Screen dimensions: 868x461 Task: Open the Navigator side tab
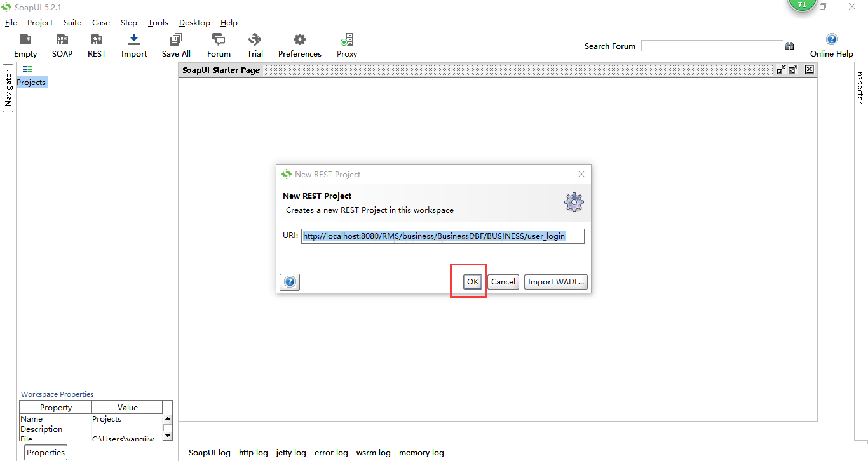click(8, 88)
